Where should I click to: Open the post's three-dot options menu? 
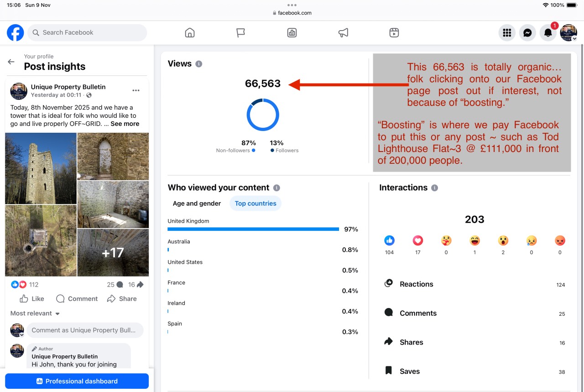click(136, 90)
